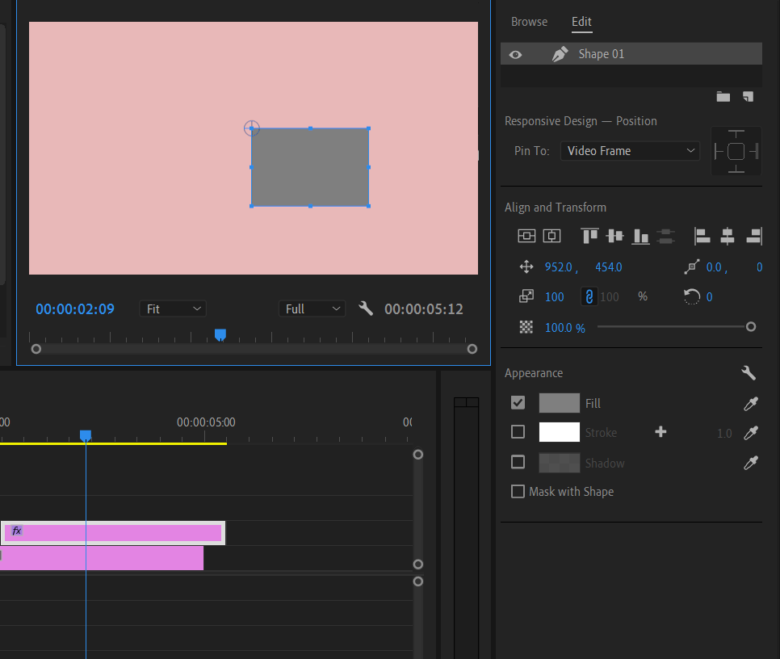
Task: Edit the scale value 100
Action: coord(555,297)
